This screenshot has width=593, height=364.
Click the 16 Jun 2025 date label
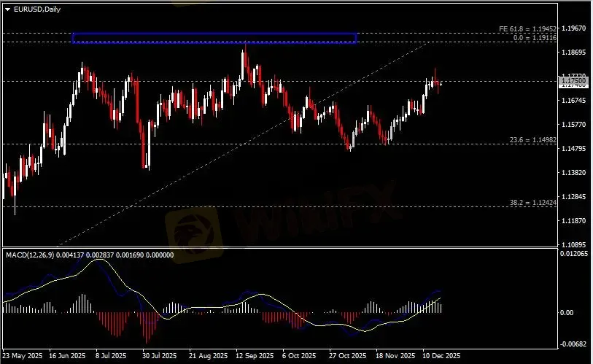68,356
